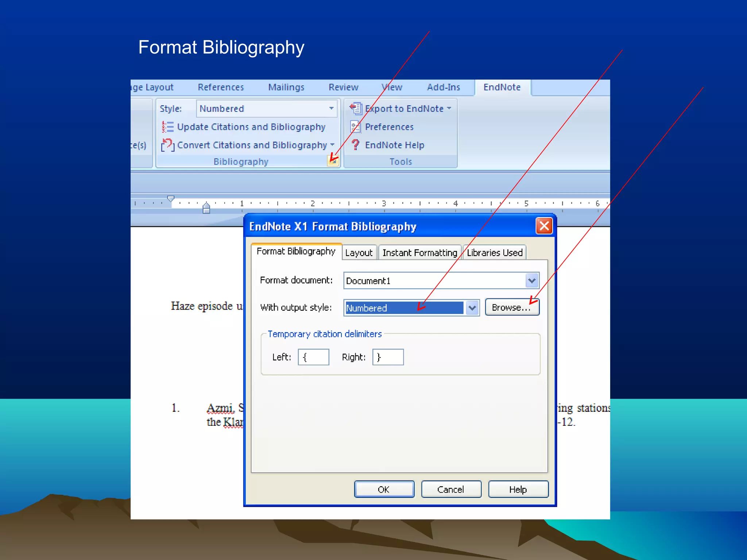747x560 pixels.
Task: Click the first-line indent marker on ruler
Action: [x=170, y=198]
